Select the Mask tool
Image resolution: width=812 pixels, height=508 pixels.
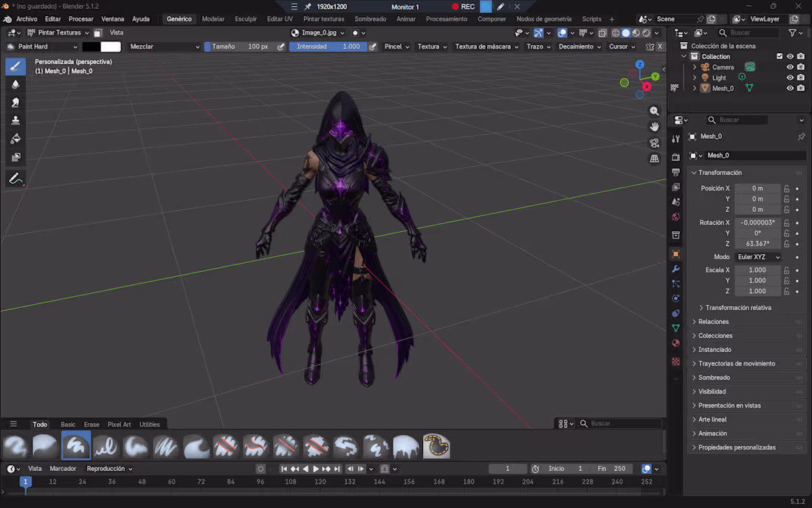[16, 157]
